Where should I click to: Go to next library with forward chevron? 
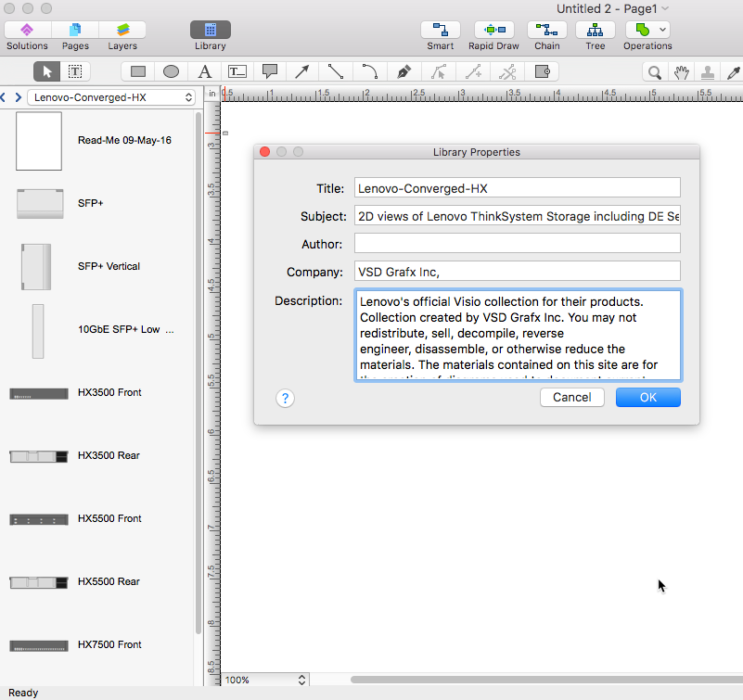(x=18, y=97)
